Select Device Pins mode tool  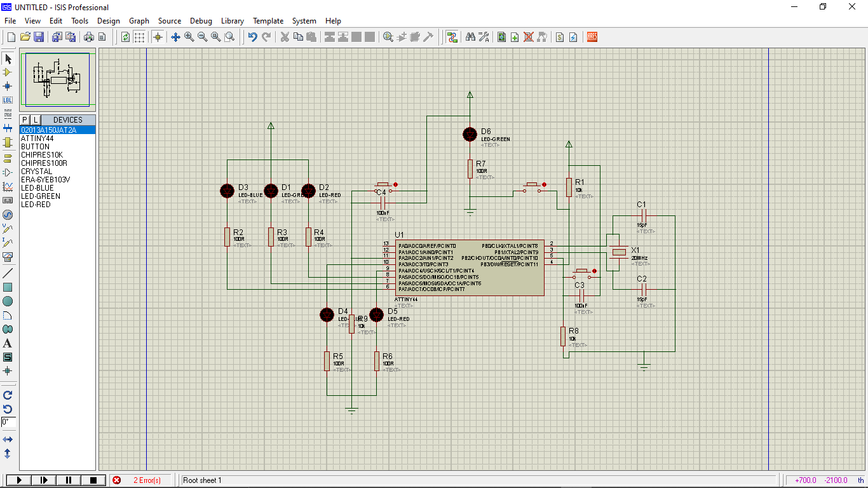click(x=8, y=172)
